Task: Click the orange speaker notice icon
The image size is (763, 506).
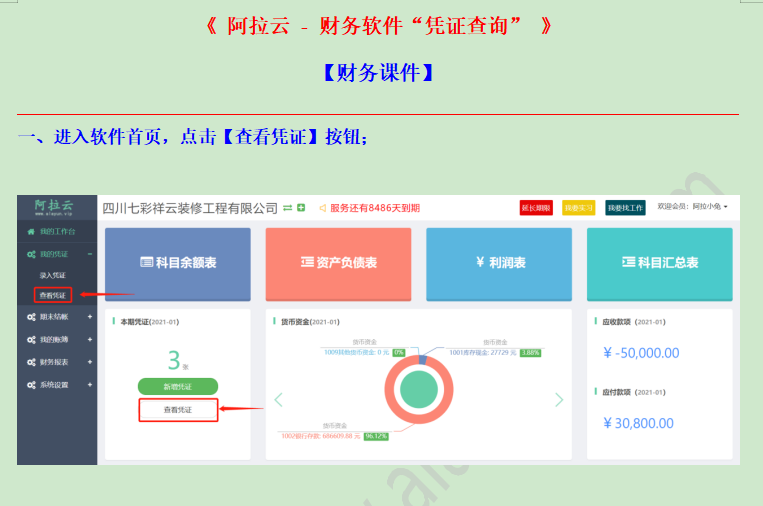Action: pos(322,208)
